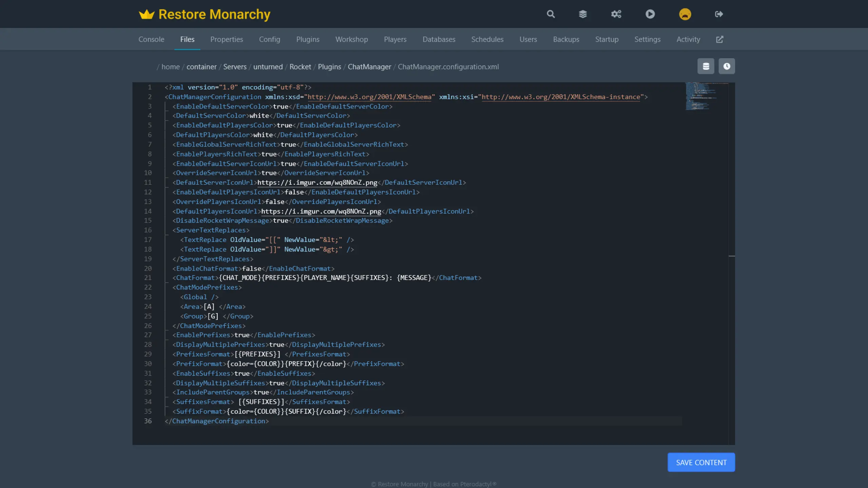
Task: Click the SAVE CONTENT button
Action: (x=701, y=462)
